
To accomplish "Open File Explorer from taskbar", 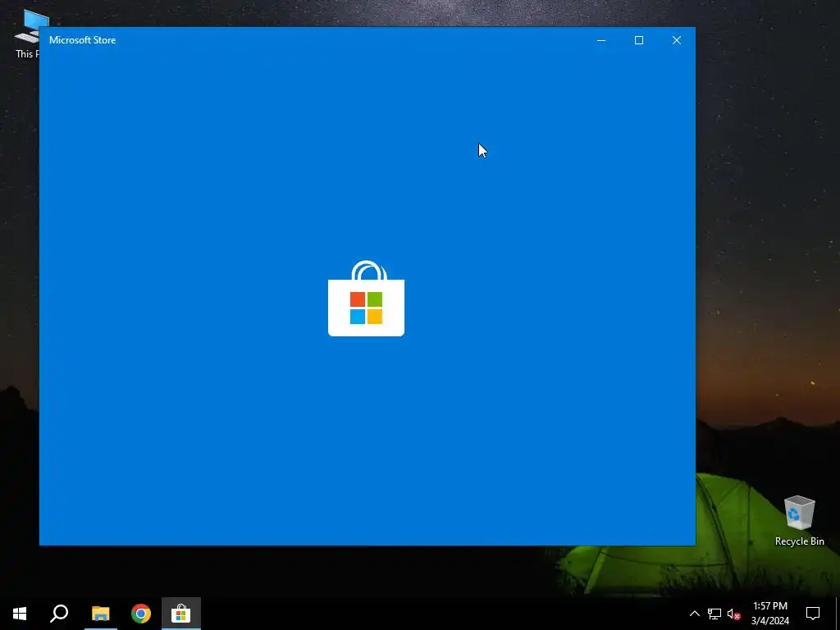I will 100,614.
